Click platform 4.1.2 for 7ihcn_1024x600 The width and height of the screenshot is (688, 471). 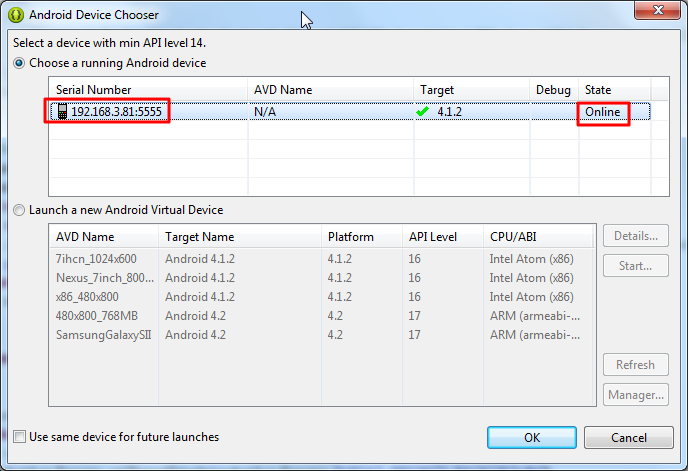click(x=340, y=259)
